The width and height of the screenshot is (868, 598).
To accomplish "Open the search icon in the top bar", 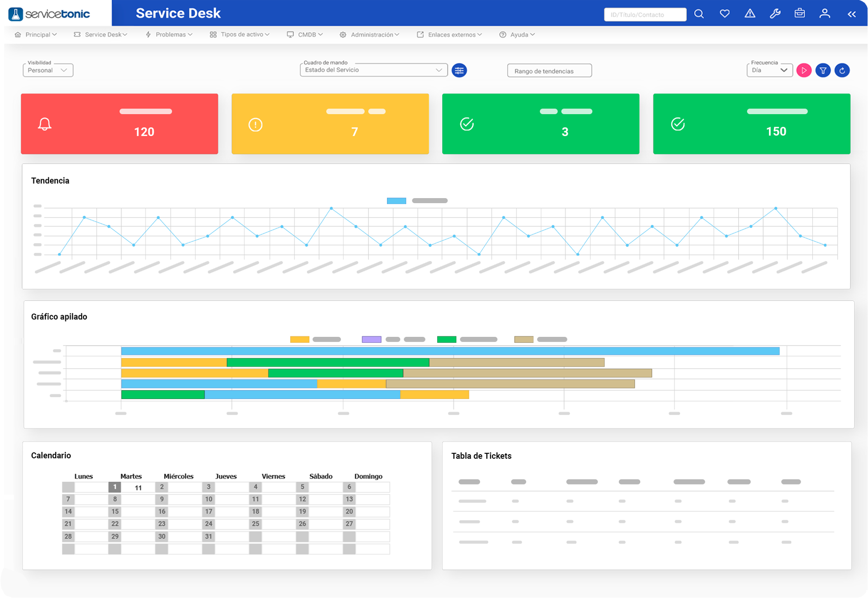I will coord(699,14).
